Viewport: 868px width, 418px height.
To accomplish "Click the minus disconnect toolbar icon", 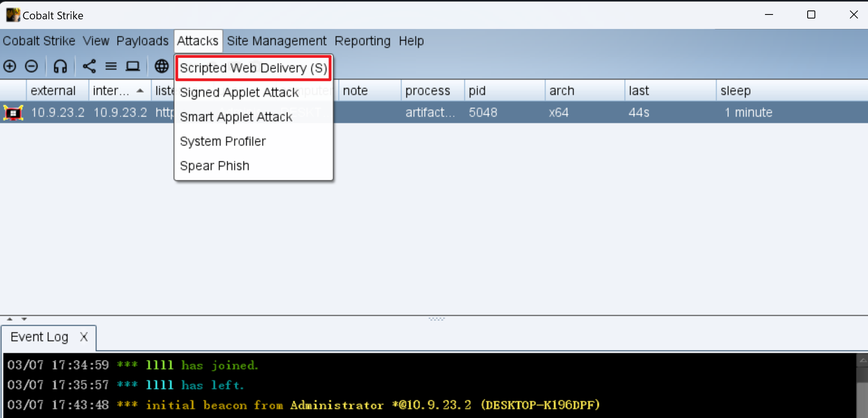I will point(31,66).
